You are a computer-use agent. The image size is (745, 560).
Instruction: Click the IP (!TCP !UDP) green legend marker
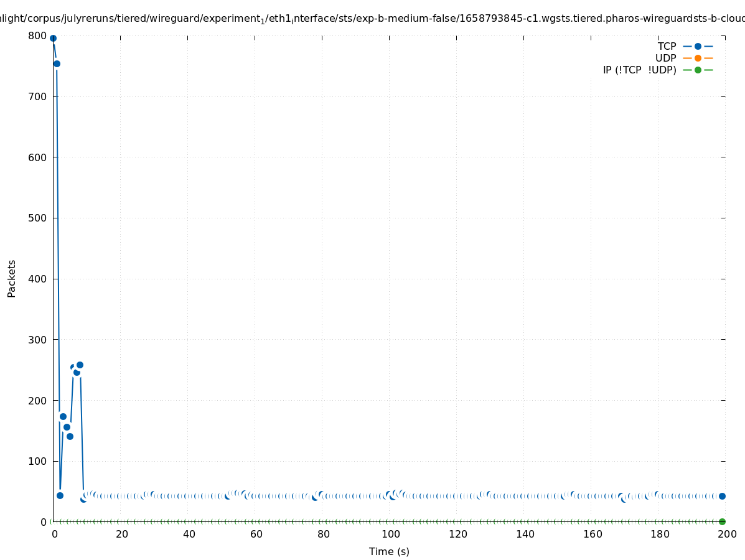(698, 70)
